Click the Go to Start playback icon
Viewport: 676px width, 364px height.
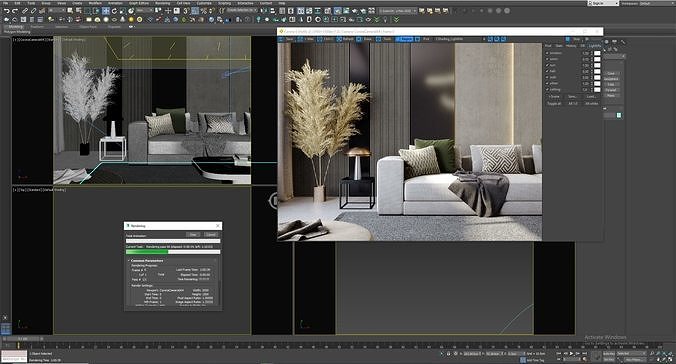tap(558, 353)
